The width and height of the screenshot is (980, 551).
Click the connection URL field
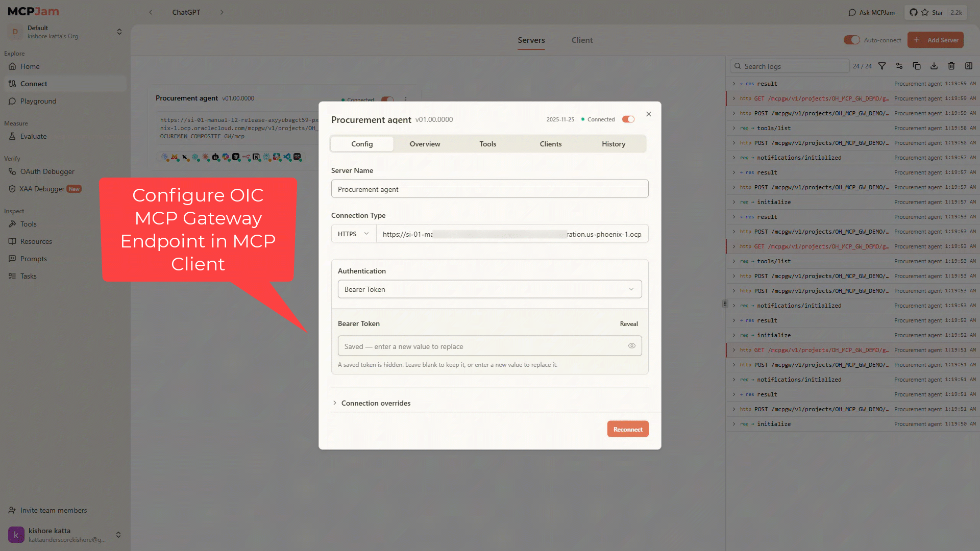(x=512, y=234)
